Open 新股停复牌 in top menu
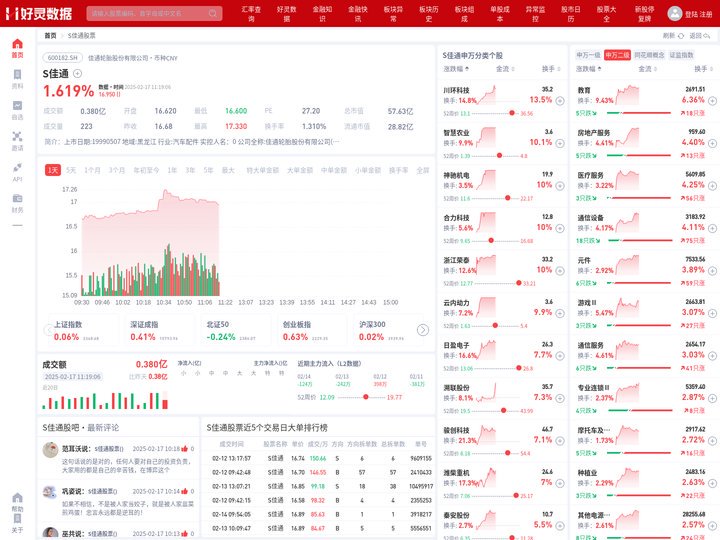This screenshot has height=540, width=720. (x=644, y=13)
